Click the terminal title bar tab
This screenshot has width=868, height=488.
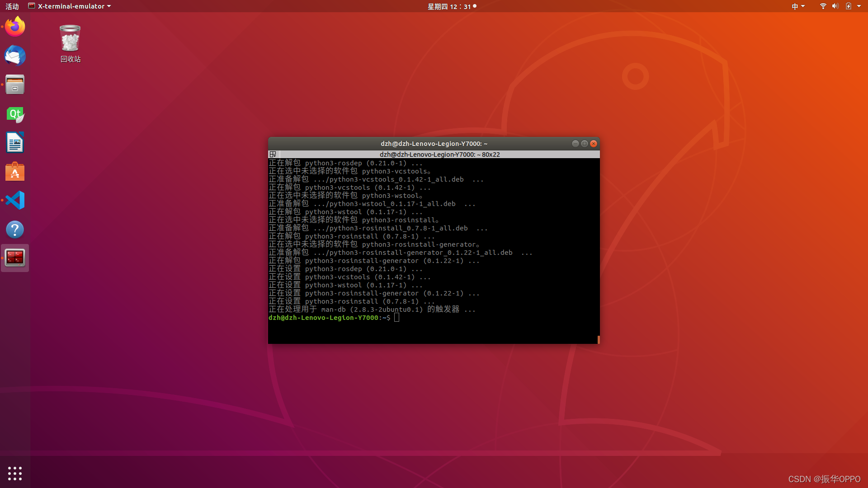(439, 155)
